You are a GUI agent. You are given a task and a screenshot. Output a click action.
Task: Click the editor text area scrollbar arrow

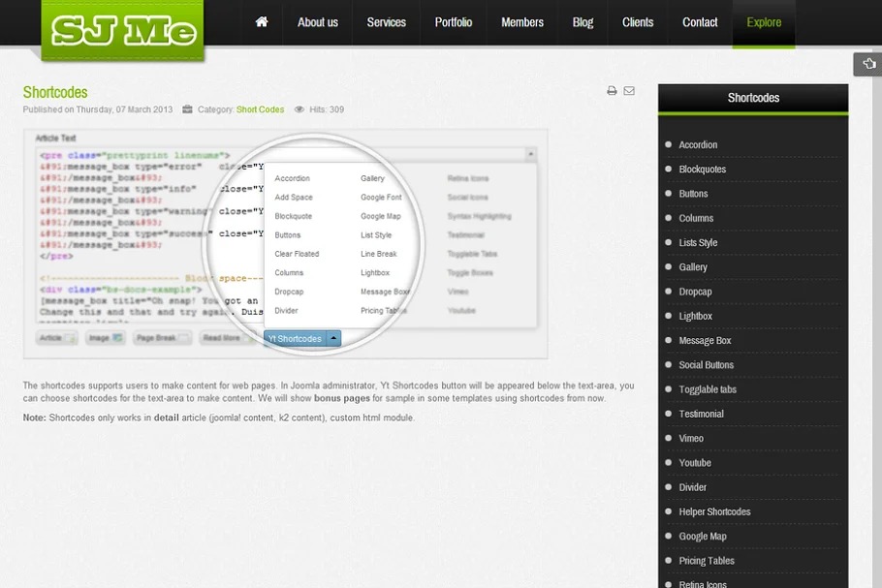tap(530, 154)
